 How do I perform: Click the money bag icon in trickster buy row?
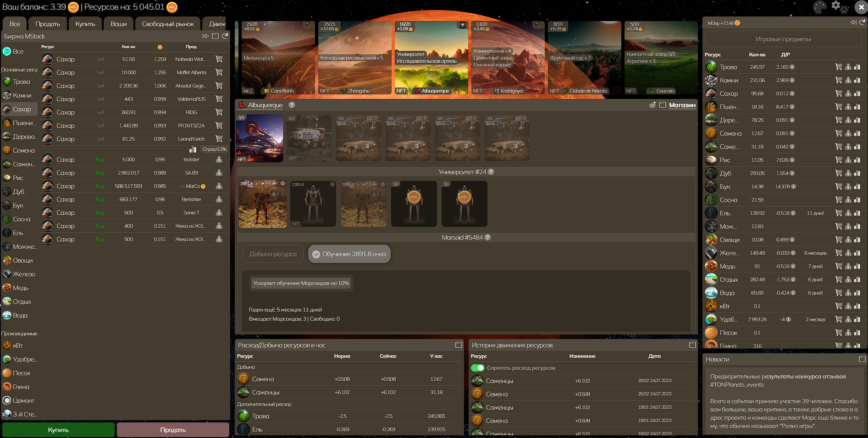(x=219, y=159)
